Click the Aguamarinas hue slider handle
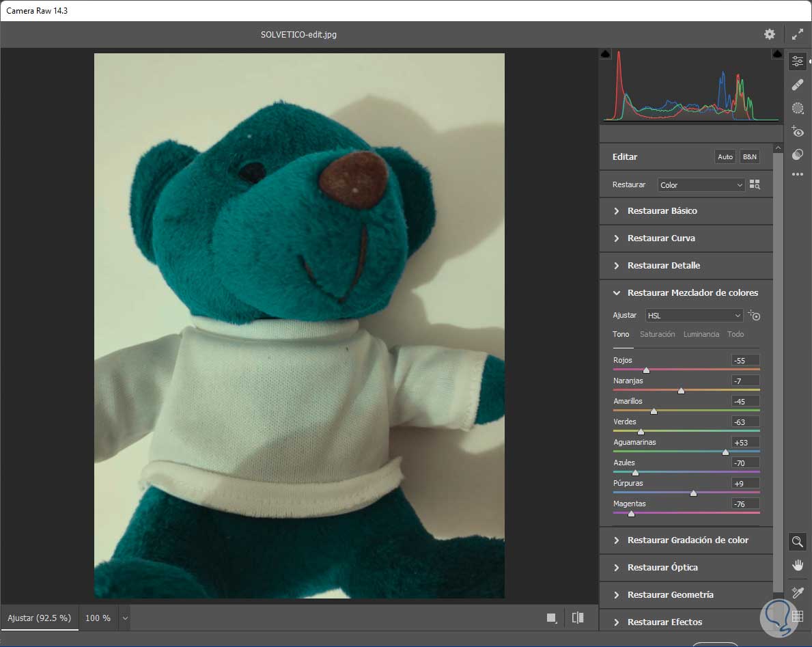Screen dimensions: 812x647 725,452
